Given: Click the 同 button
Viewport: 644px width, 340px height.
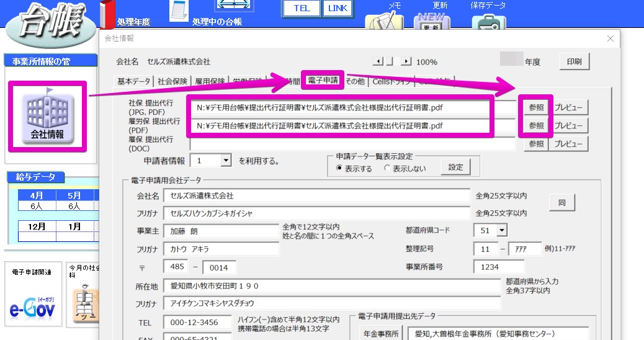Looking at the screenshot, I should tap(562, 202).
